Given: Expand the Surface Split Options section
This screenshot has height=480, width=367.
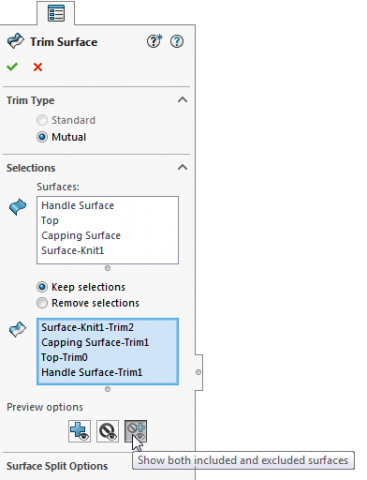Looking at the screenshot, I should pyautogui.click(x=57, y=466).
